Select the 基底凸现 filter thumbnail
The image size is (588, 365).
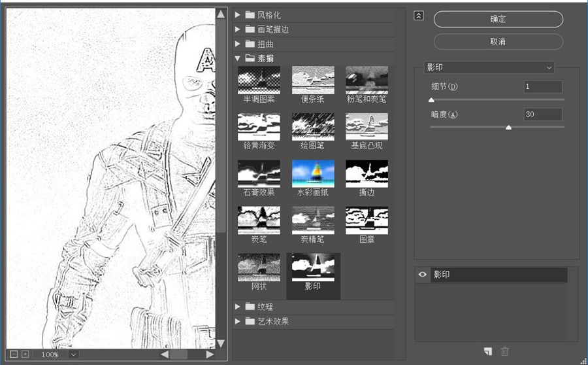coord(367,127)
